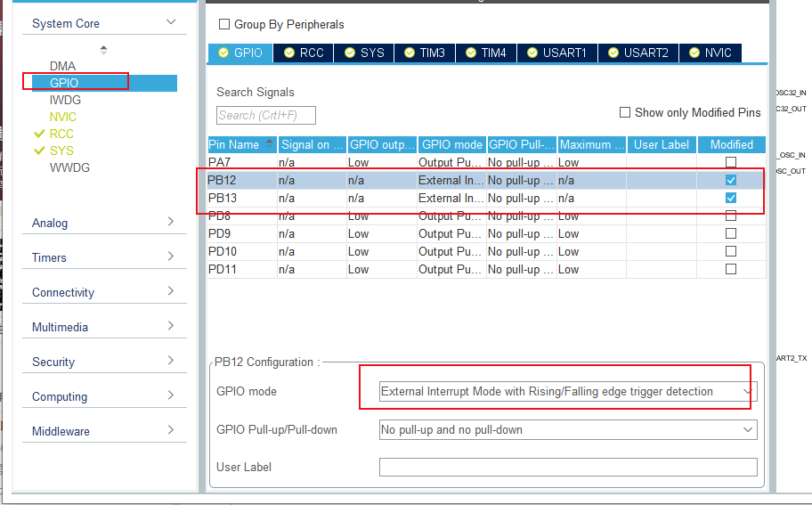Toggle Modified checkbox for PD10 row
Screen dimensions: 812x505
(x=731, y=251)
